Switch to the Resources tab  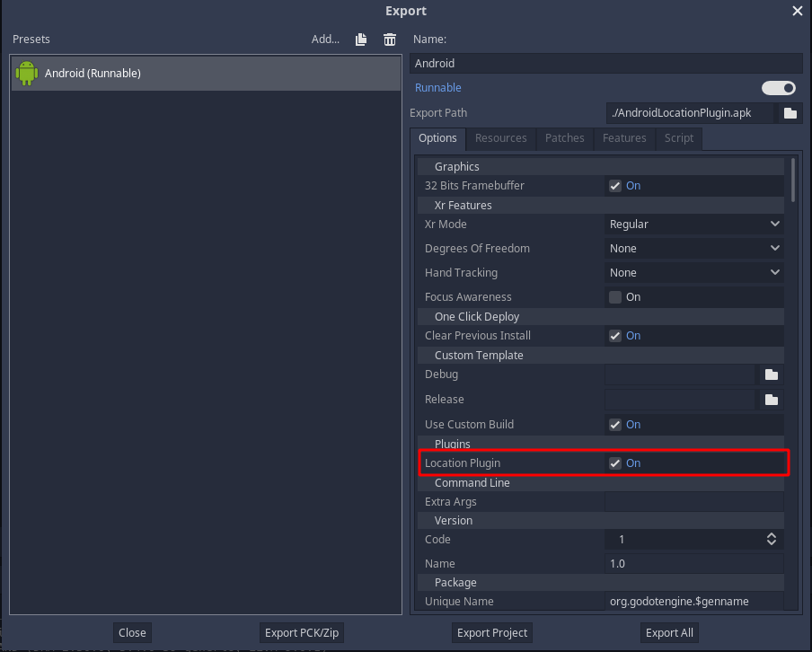(500, 138)
